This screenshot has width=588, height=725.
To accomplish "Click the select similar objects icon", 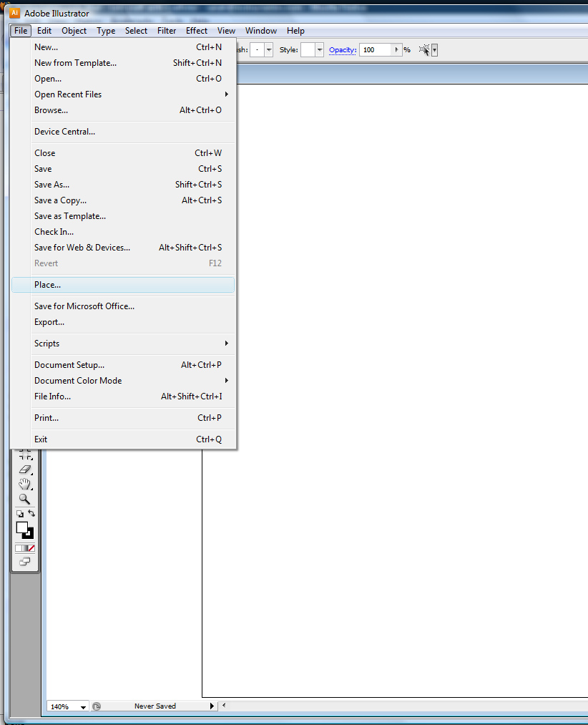I will (424, 50).
